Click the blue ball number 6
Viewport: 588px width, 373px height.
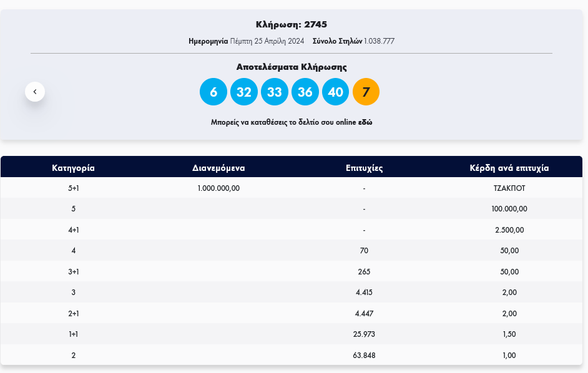(x=213, y=92)
